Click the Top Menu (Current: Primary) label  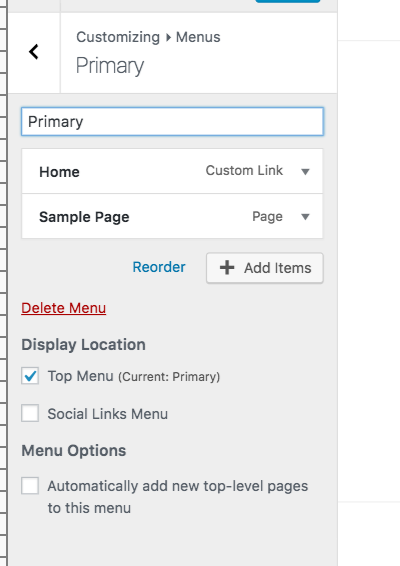[134, 376]
